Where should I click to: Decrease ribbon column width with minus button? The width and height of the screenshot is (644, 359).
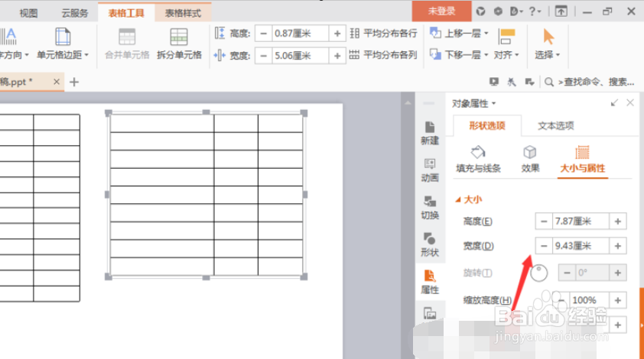pos(263,56)
